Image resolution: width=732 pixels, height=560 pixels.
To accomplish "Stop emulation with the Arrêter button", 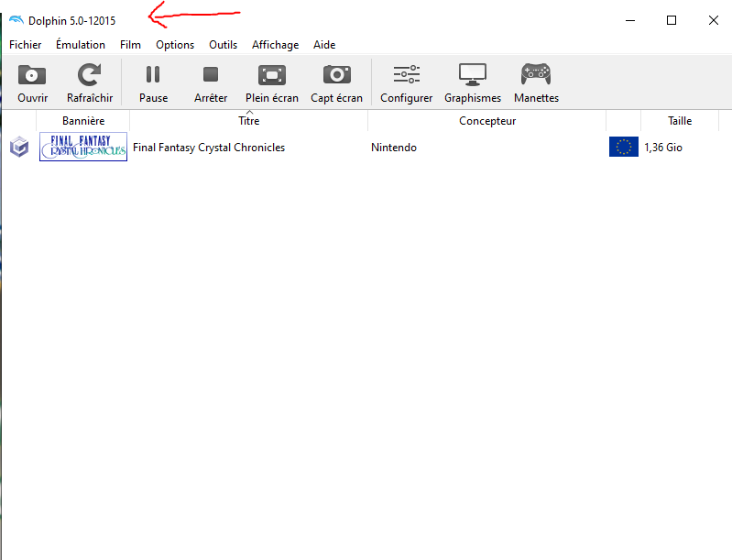I will click(x=211, y=83).
